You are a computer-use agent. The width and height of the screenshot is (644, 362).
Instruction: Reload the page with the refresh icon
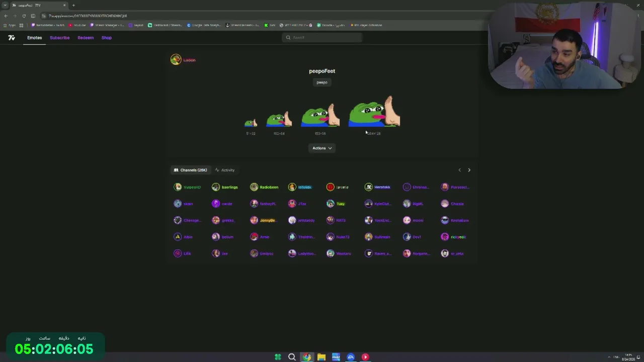pyautogui.click(x=24, y=16)
